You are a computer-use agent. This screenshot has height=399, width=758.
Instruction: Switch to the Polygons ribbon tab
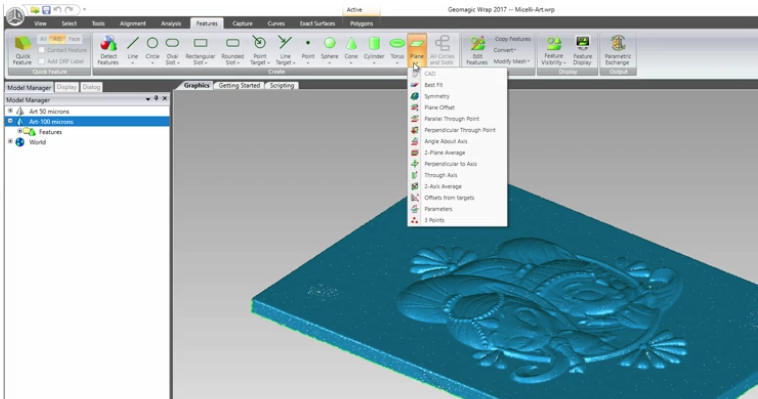pos(362,23)
